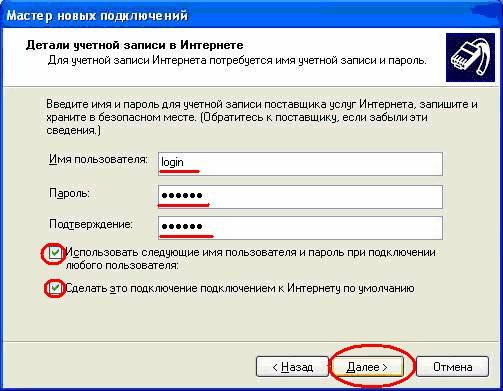
Task: Focus the Имя пользователя input field
Action: coord(300,164)
